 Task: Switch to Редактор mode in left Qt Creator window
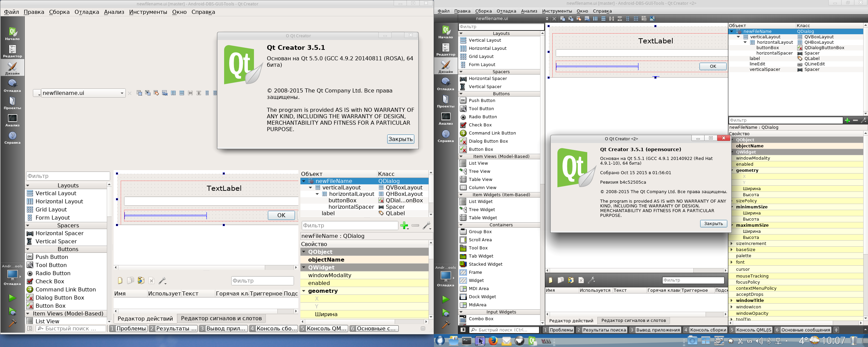(x=13, y=51)
